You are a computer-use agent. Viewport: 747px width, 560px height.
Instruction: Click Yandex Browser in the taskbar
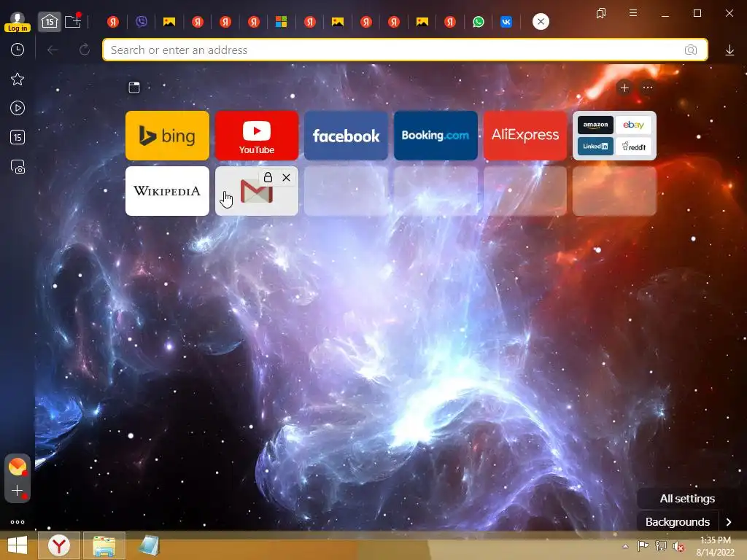(x=59, y=545)
